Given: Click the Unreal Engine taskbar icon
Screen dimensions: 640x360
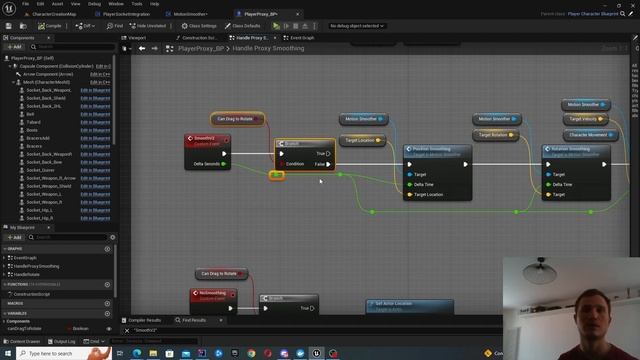Looking at the screenshot, I should (316, 353).
